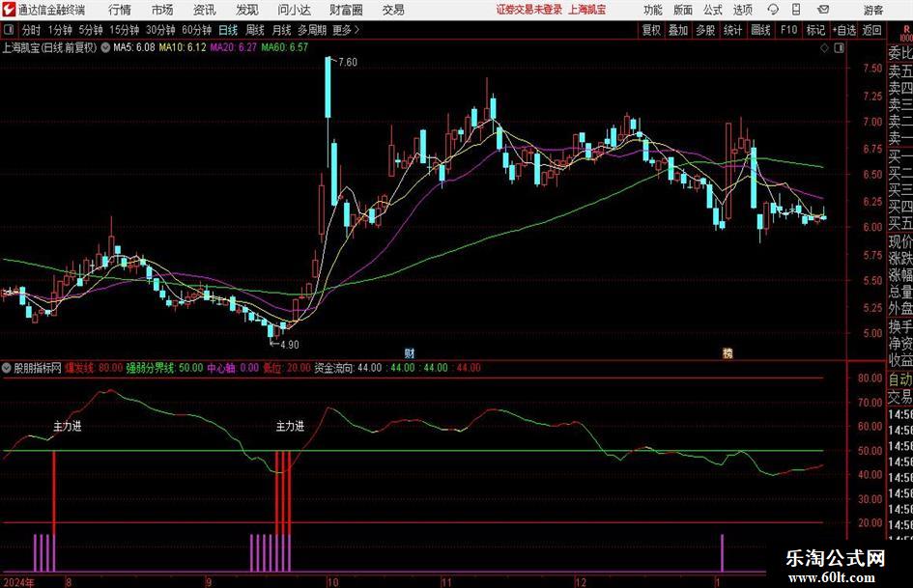Open the 交易 menu
The image size is (913, 588).
[x=393, y=10]
